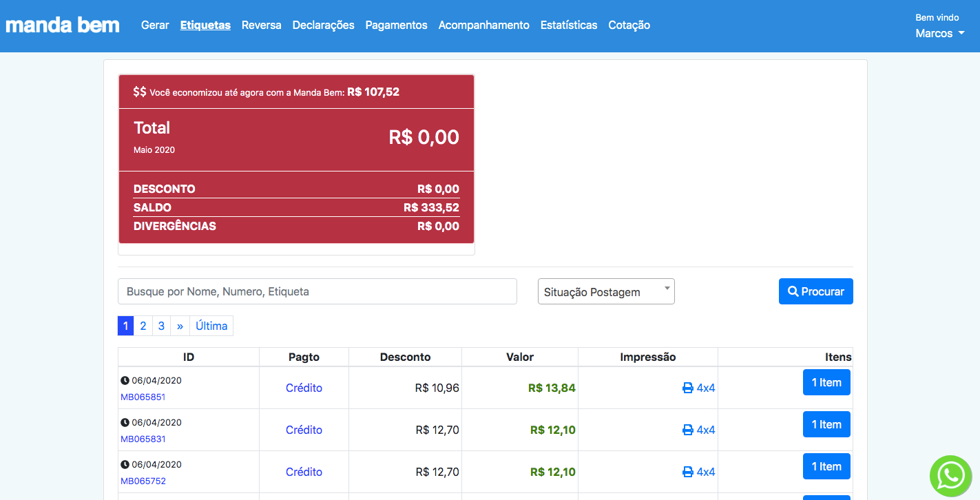Go to next page using » arrow
The width and height of the screenshot is (980, 500).
tap(180, 326)
